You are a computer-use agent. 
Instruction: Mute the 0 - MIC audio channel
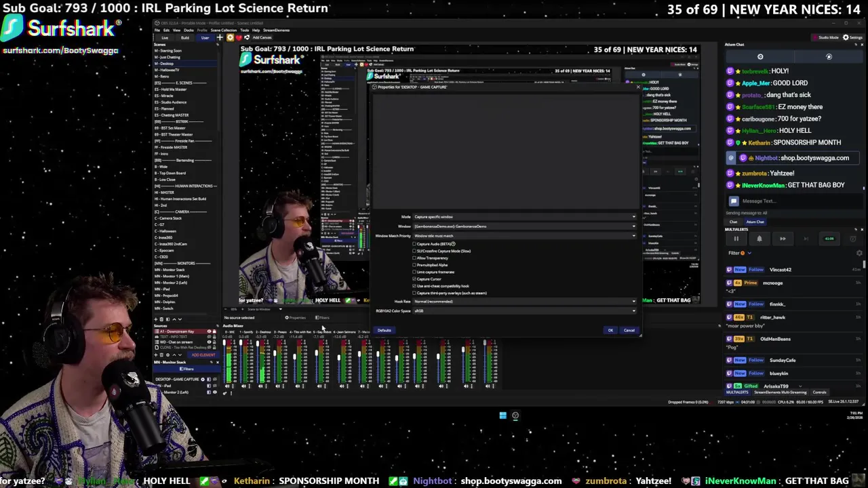click(x=227, y=386)
